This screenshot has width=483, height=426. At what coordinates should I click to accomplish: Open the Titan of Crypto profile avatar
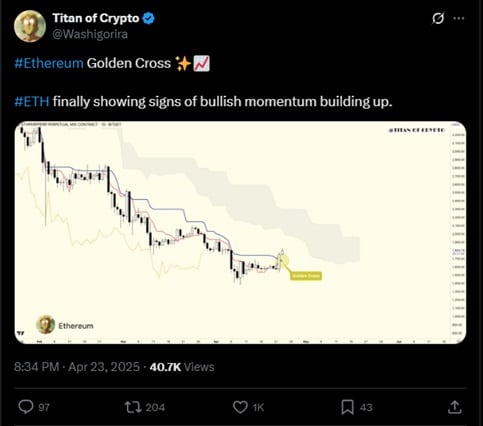pyautogui.click(x=30, y=26)
